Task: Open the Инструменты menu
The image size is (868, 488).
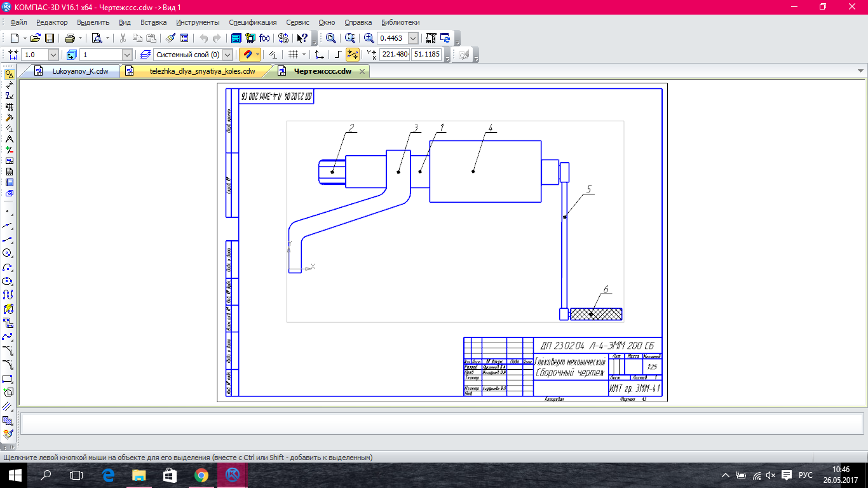Action: pyautogui.click(x=198, y=22)
